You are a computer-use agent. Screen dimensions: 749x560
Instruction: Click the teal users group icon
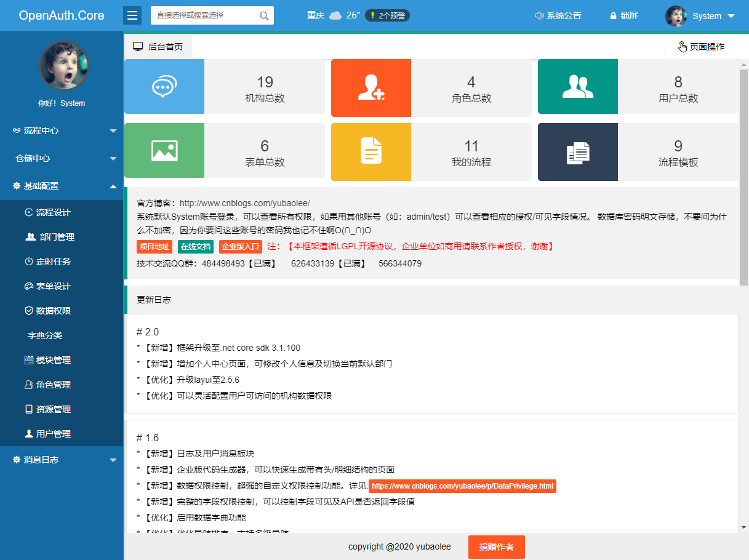[577, 87]
